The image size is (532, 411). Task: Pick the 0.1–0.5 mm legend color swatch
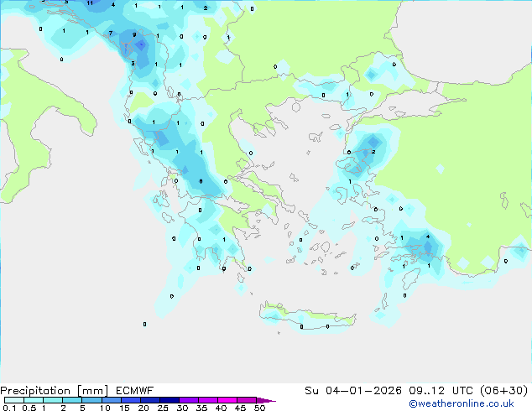coord(14,400)
